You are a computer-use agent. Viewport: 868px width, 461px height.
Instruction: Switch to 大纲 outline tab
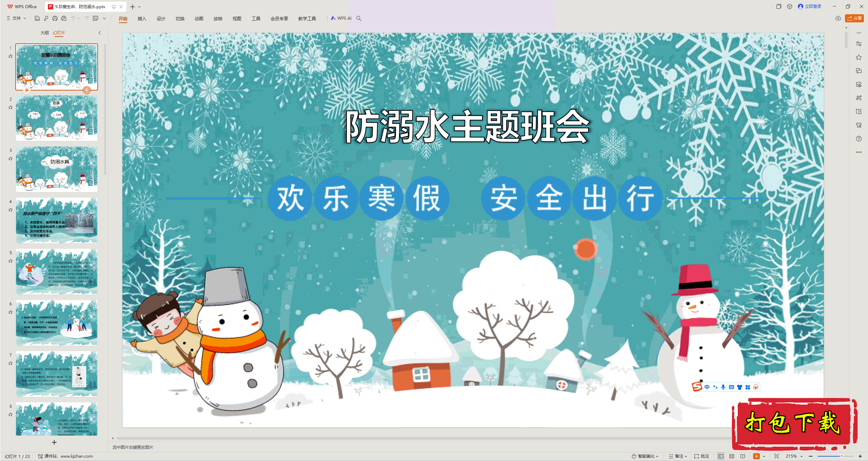click(x=44, y=33)
